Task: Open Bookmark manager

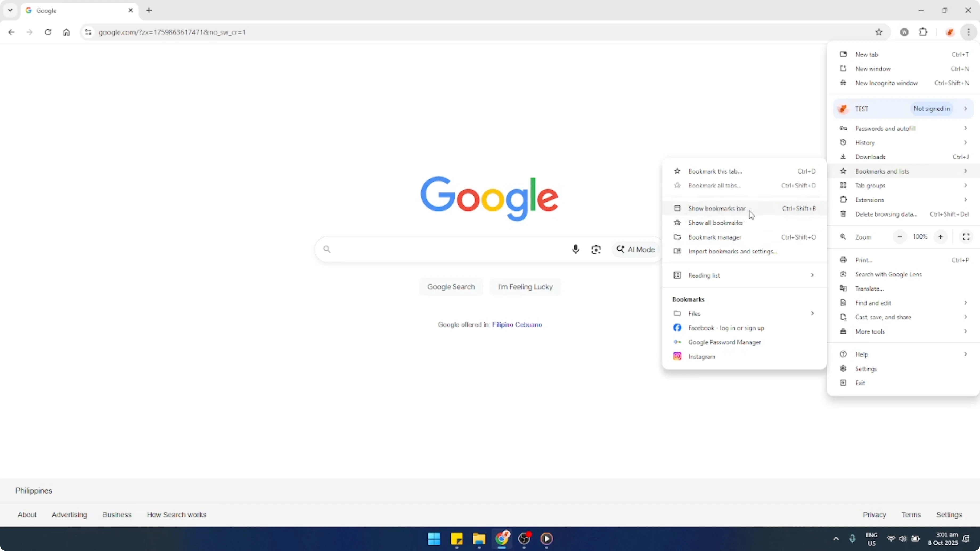Action: coord(744,237)
